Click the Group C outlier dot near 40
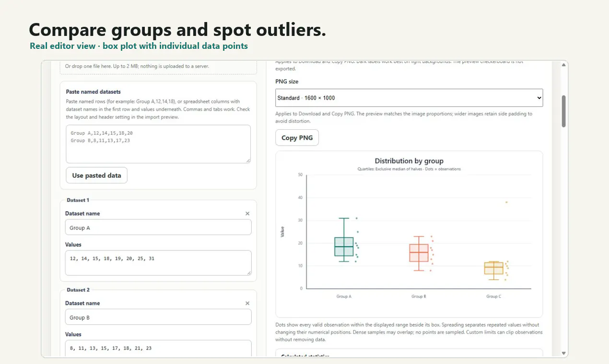This screenshot has height=364, width=609. tap(506, 202)
